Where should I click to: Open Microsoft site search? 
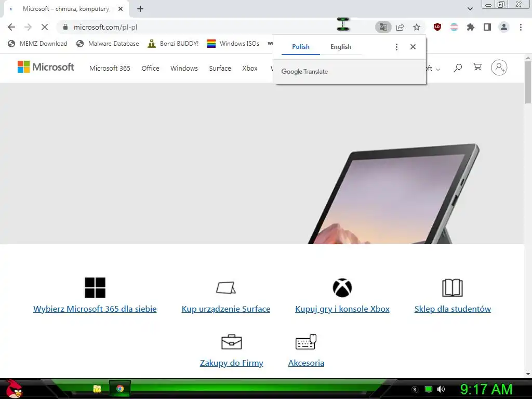(x=458, y=68)
